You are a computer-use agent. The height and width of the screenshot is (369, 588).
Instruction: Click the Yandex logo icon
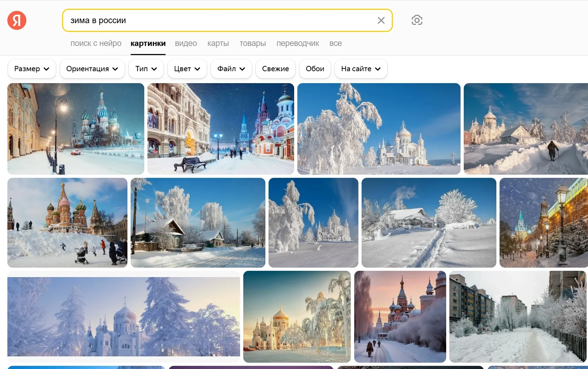(x=17, y=20)
